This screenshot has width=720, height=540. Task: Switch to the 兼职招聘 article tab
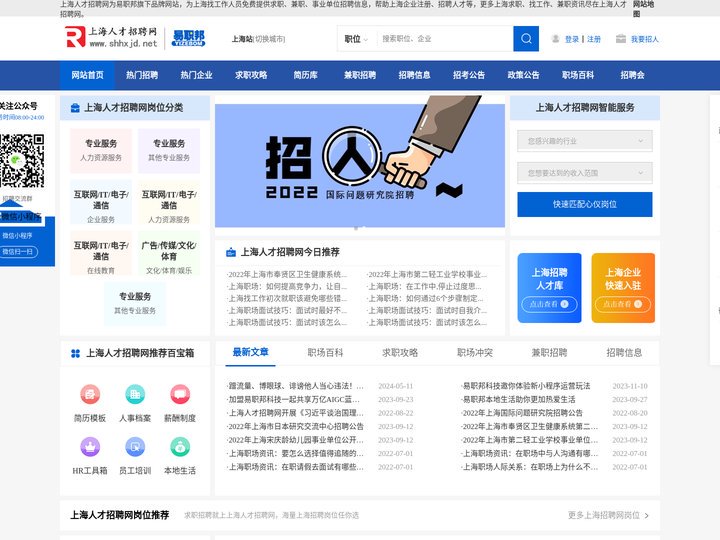click(x=549, y=352)
